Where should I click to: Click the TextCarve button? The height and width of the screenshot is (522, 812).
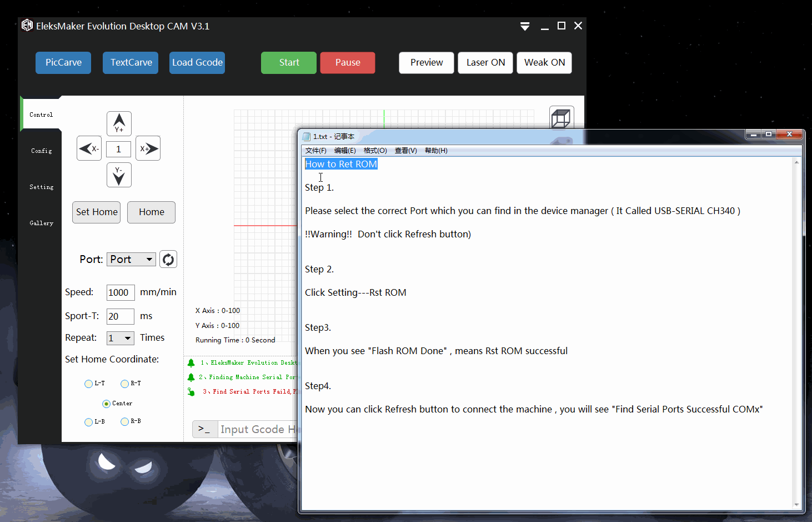(x=131, y=63)
